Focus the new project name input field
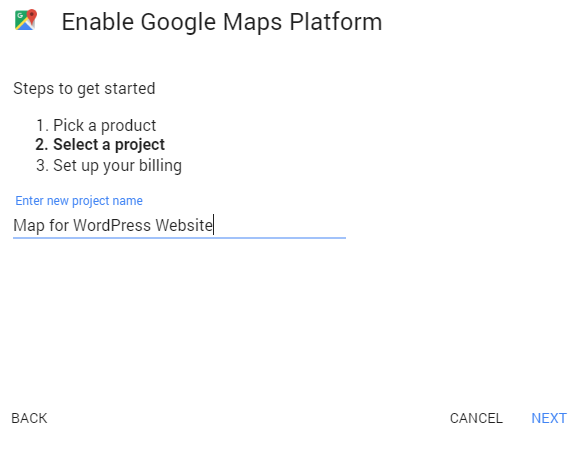This screenshot has height=451, width=588. click(179, 226)
